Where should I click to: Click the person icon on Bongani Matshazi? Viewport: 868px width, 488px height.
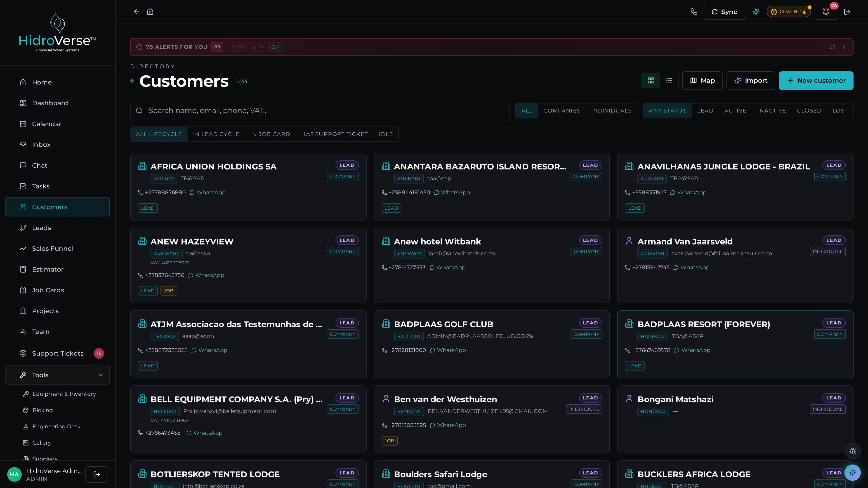629,399
